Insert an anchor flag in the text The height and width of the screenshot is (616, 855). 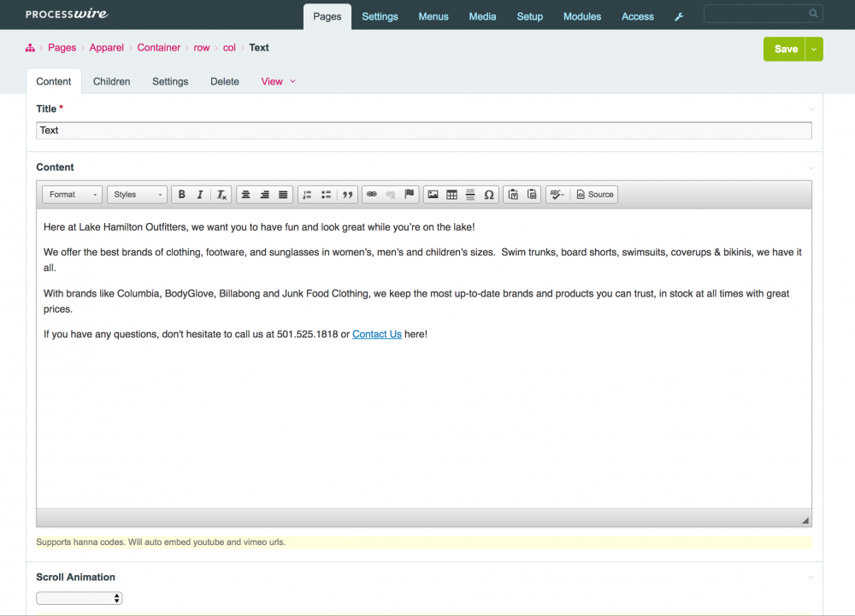tap(409, 194)
